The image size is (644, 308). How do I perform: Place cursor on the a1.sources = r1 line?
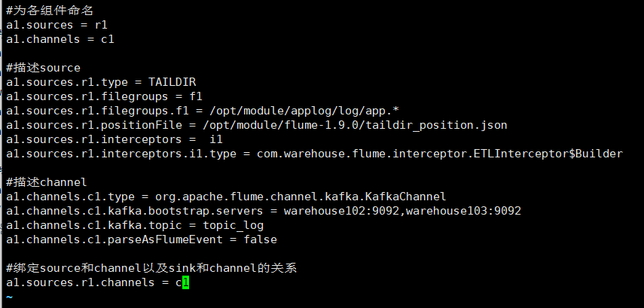pos(56,25)
